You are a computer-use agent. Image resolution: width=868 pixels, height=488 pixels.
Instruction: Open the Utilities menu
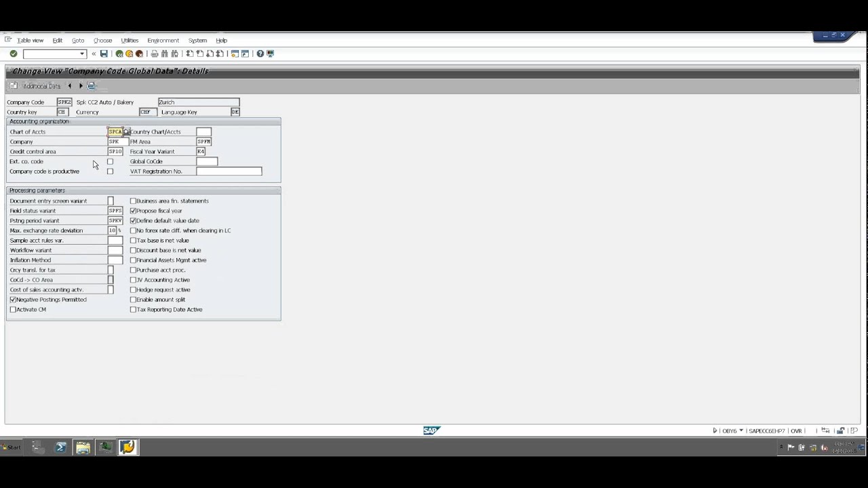pyautogui.click(x=130, y=41)
